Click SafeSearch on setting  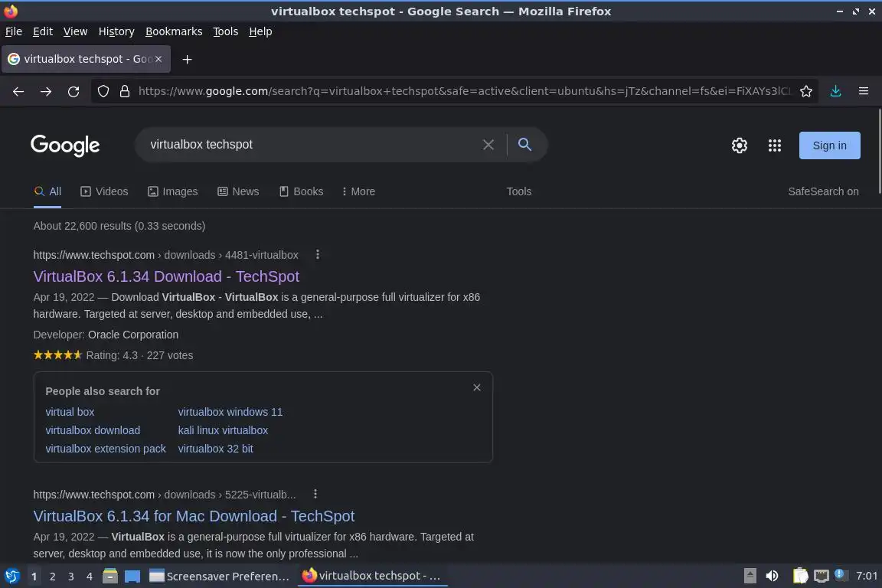tap(823, 191)
